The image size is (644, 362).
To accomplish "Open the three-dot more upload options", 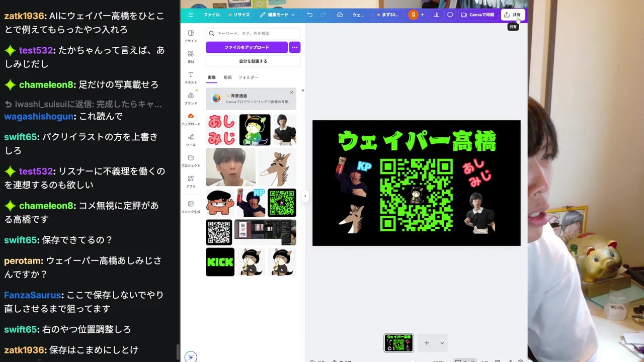I will pyautogui.click(x=295, y=47).
